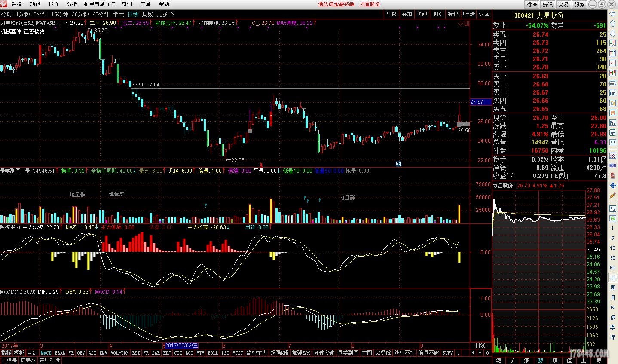Click the 0 reset button near zoom controls

coord(487,353)
